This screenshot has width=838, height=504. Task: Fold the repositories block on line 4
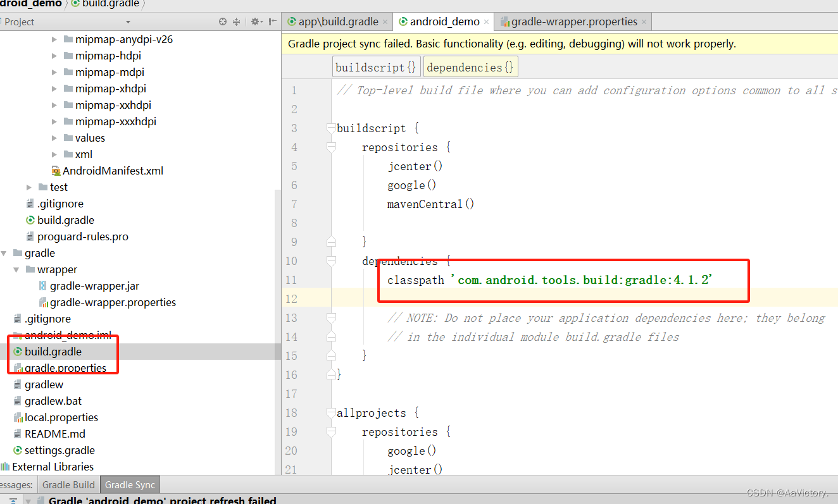(330, 147)
